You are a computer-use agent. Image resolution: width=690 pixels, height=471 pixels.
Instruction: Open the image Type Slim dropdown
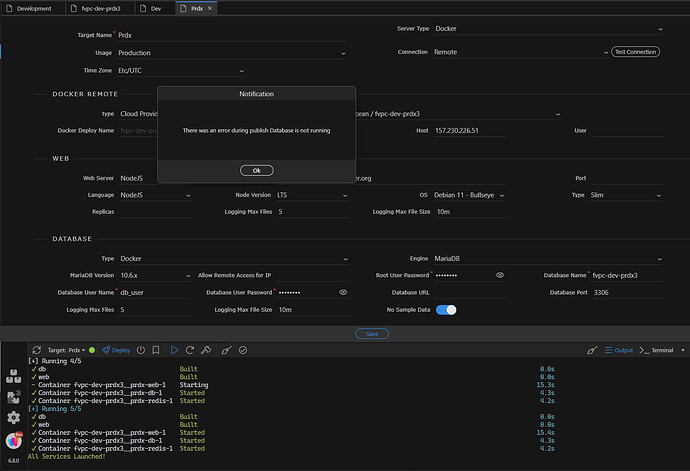tap(626, 195)
